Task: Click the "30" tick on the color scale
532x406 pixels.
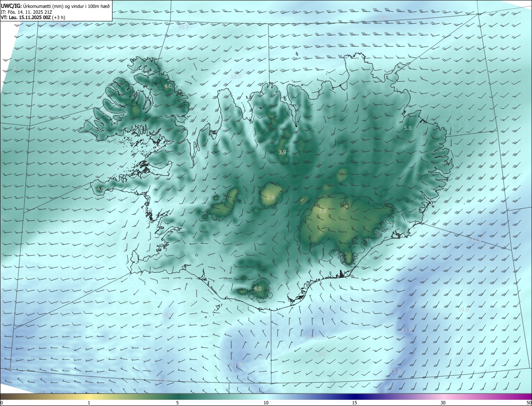Action: [x=443, y=403]
